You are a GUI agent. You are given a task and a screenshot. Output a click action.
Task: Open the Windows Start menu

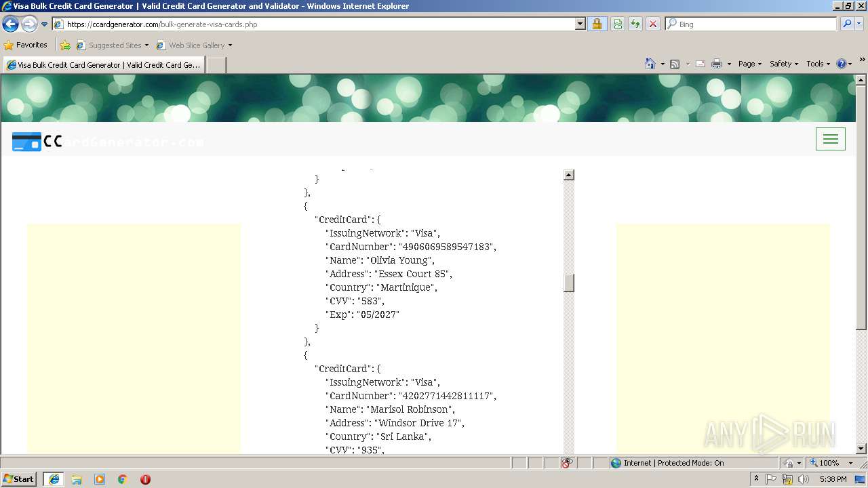pos(19,479)
